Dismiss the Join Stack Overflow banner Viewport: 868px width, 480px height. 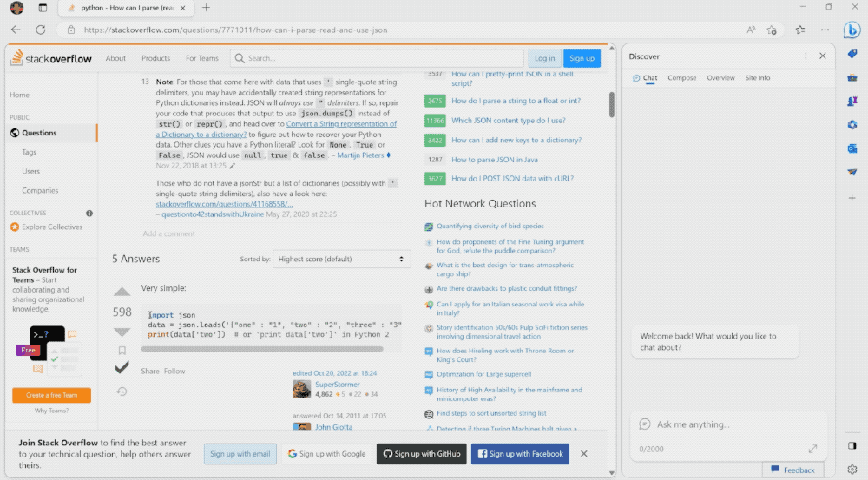[583, 453]
